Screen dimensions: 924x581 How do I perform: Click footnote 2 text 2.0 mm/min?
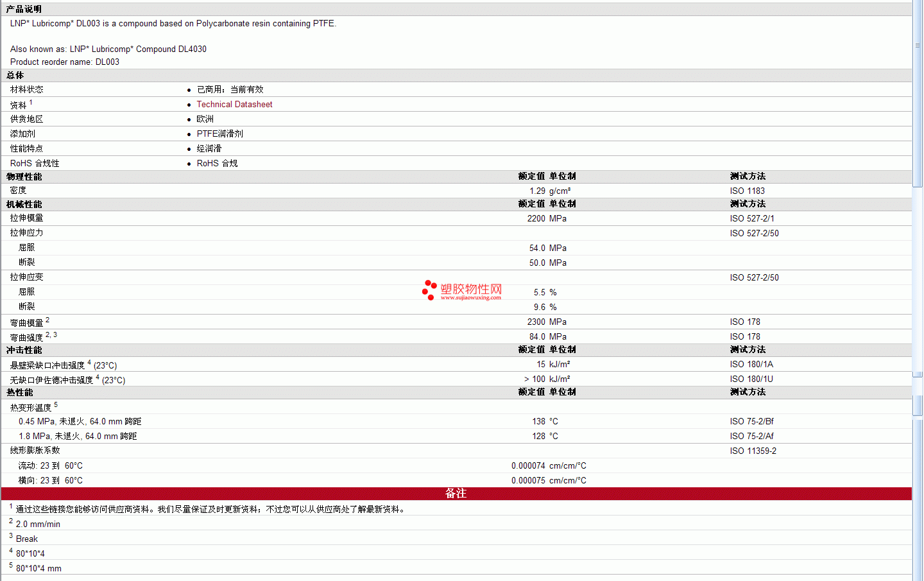pyautogui.click(x=38, y=524)
